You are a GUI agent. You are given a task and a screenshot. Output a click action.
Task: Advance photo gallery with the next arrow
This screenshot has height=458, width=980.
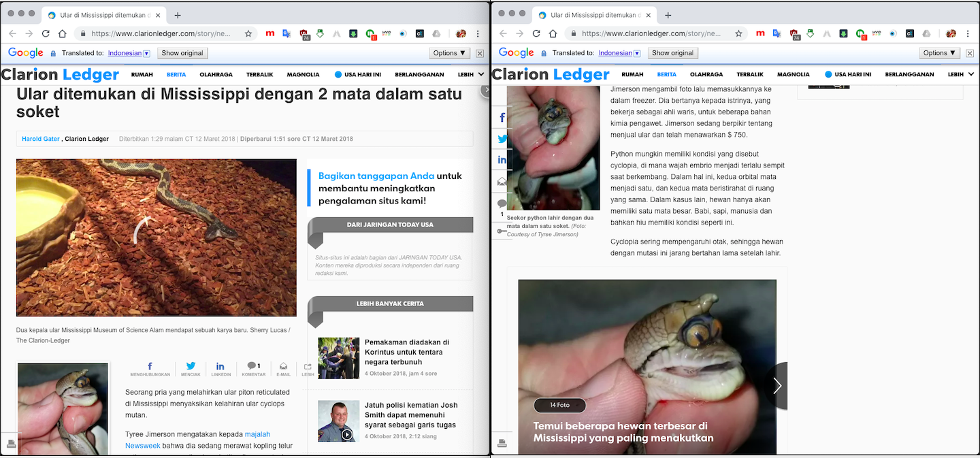pos(777,386)
